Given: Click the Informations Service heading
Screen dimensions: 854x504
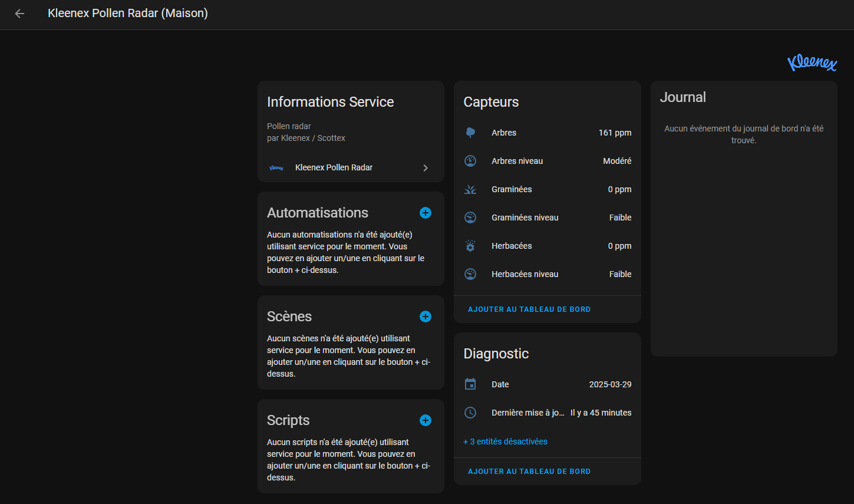Looking at the screenshot, I should [330, 102].
